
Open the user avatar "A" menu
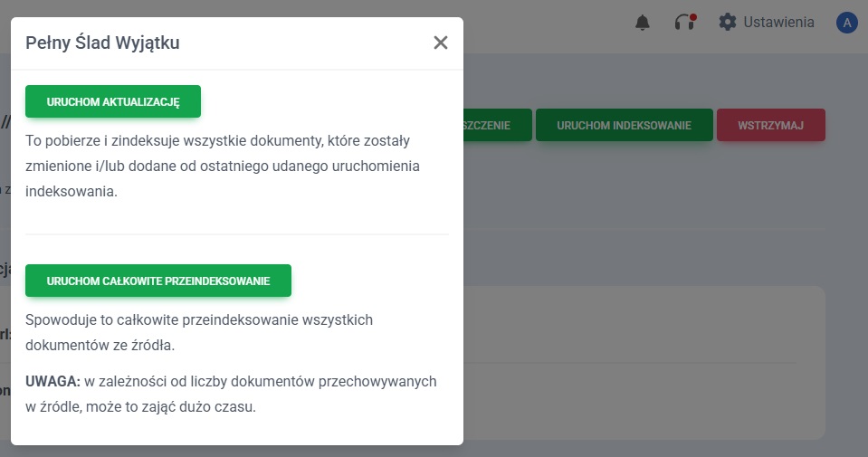pyautogui.click(x=847, y=23)
